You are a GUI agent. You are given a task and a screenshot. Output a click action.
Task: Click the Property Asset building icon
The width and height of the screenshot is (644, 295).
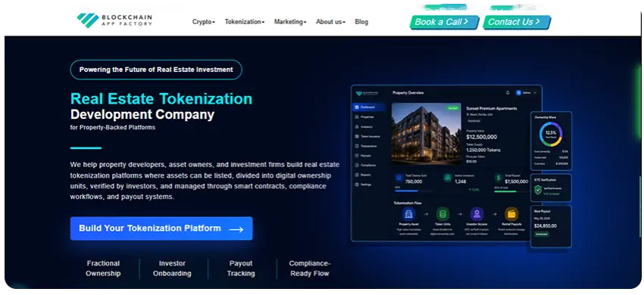click(408, 214)
